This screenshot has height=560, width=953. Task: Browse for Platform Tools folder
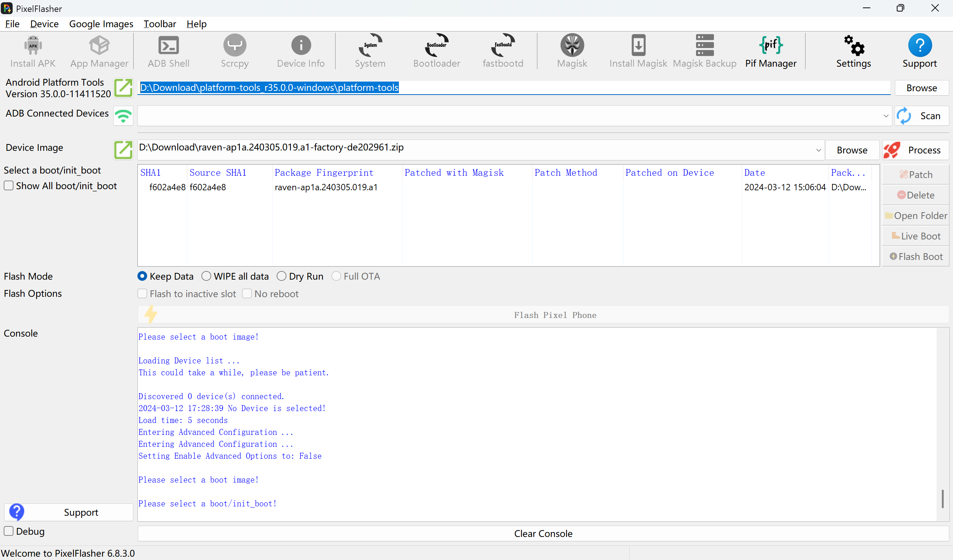pos(922,88)
